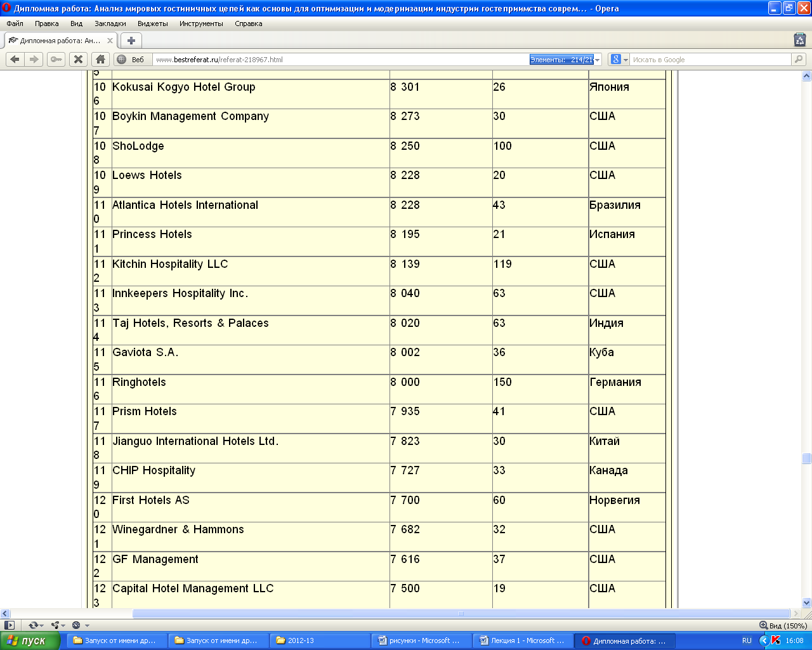Click the Япония country cell

point(627,94)
